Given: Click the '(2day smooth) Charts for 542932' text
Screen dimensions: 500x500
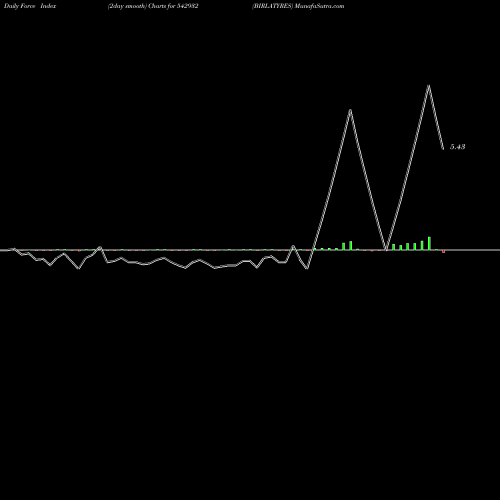Looking at the screenshot, I should coord(153,6).
